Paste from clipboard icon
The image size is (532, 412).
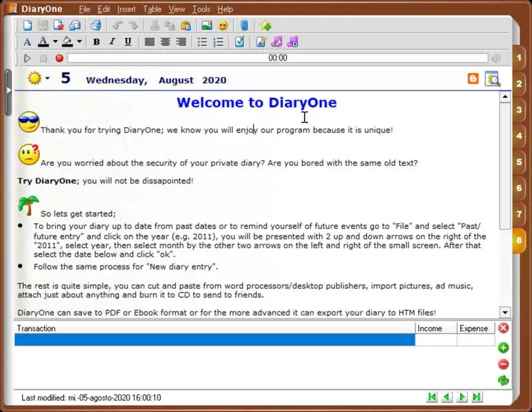[x=186, y=25]
